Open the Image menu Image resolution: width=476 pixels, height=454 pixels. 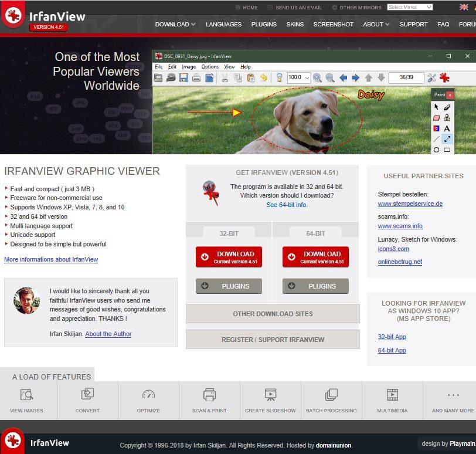tap(189, 67)
